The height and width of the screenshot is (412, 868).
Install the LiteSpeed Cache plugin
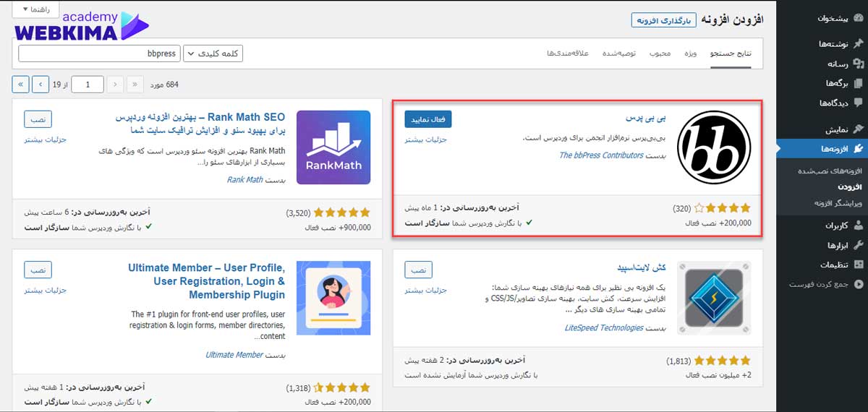[x=418, y=269]
